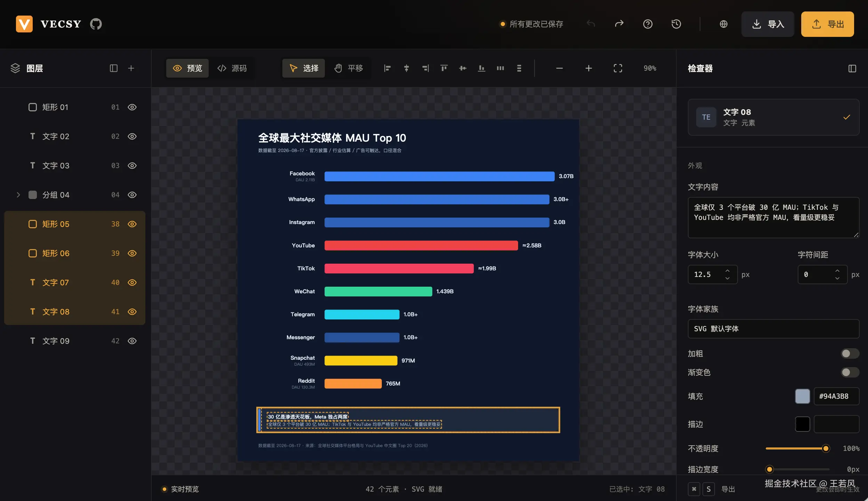Click the redo arrow

point(619,24)
